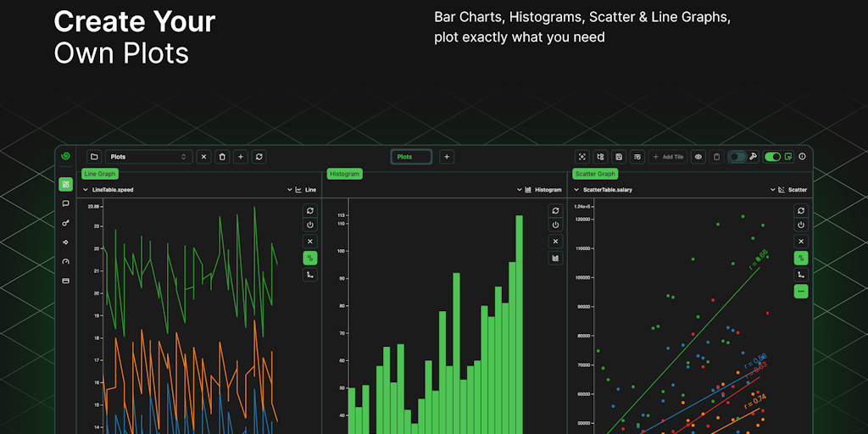Click the Add Tile button
The width and height of the screenshot is (868, 434).
pos(668,157)
